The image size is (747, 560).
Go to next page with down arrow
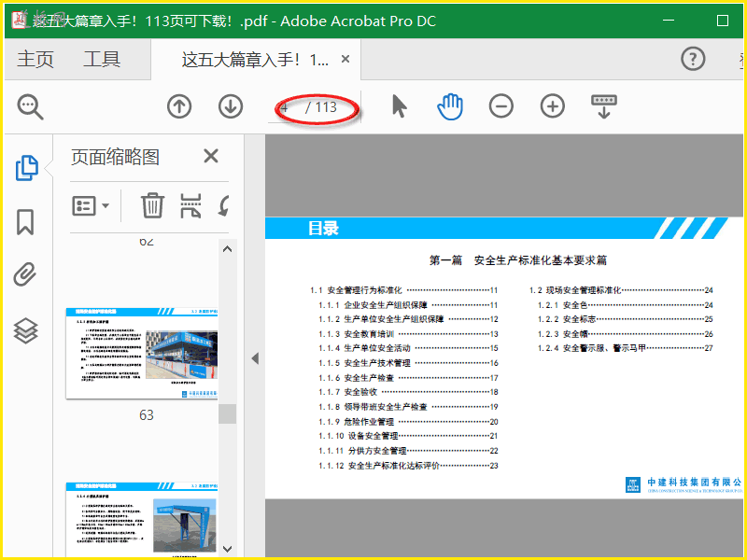(231, 106)
